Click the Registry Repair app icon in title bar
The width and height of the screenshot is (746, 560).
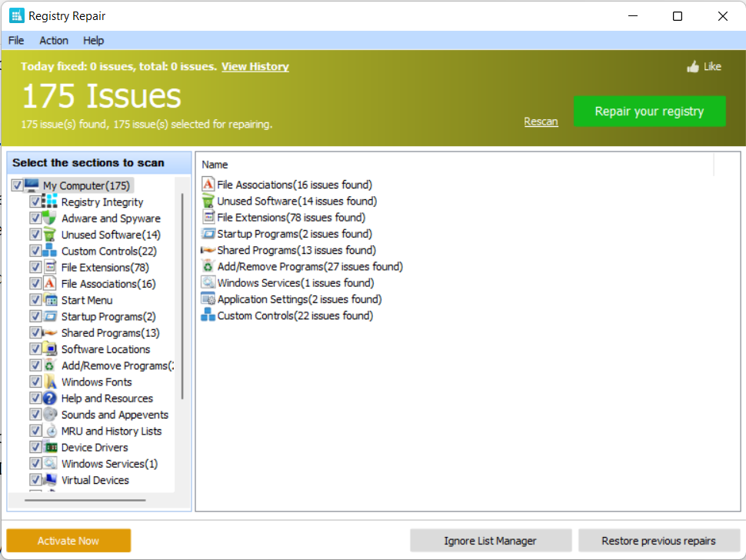pos(17,15)
